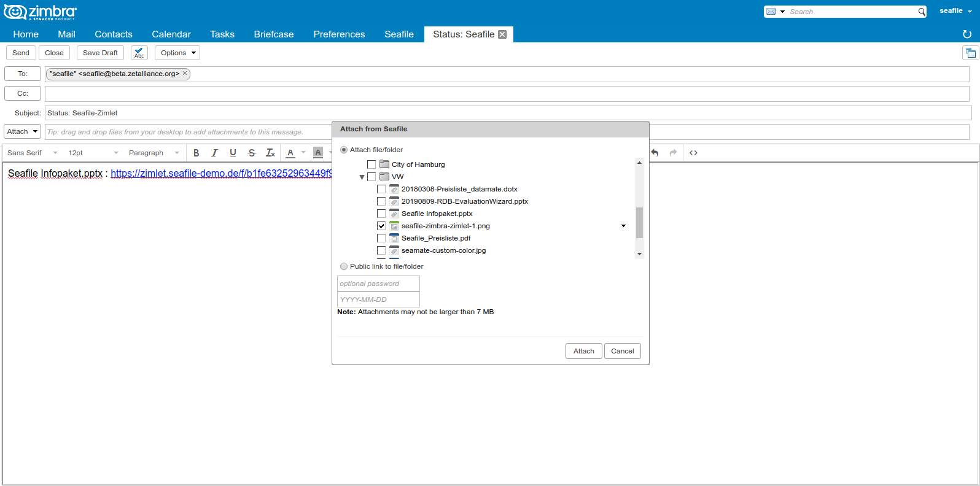Go to the Tasks tab
Screen dimensions: 980x486
point(222,34)
